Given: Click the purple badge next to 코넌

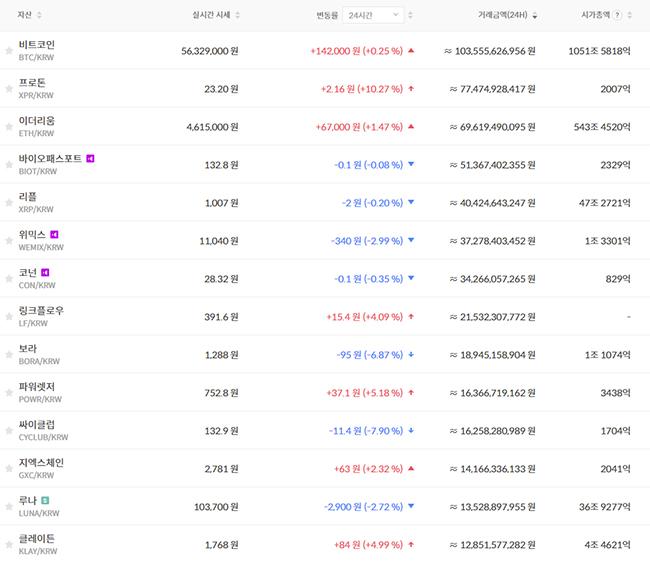Looking at the screenshot, I should click(46, 272).
